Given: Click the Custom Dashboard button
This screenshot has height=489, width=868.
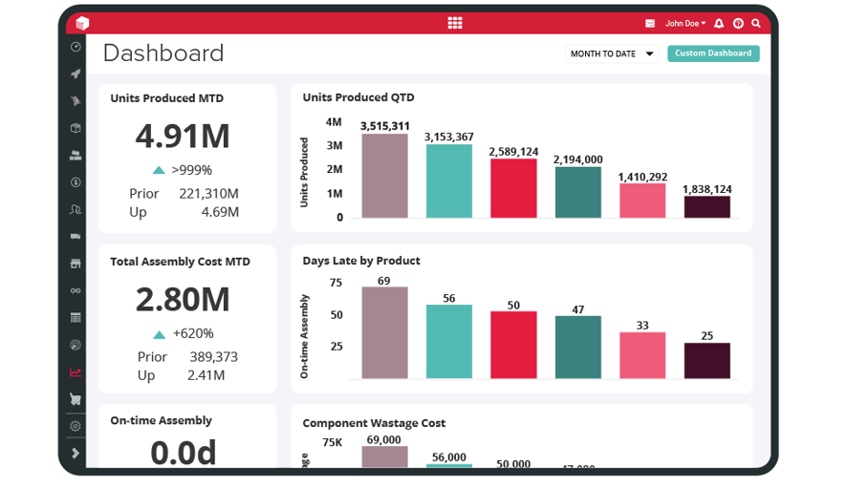Looking at the screenshot, I should (x=713, y=53).
